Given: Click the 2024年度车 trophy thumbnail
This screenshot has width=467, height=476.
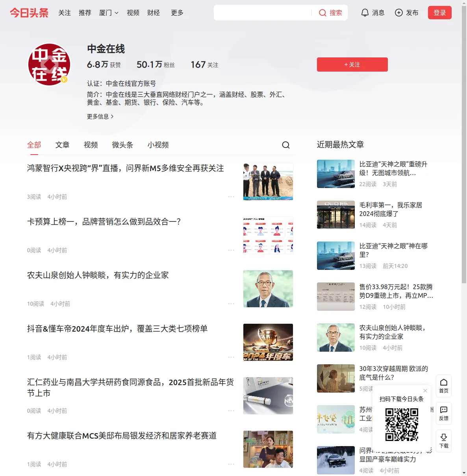Looking at the screenshot, I should click(x=268, y=342).
